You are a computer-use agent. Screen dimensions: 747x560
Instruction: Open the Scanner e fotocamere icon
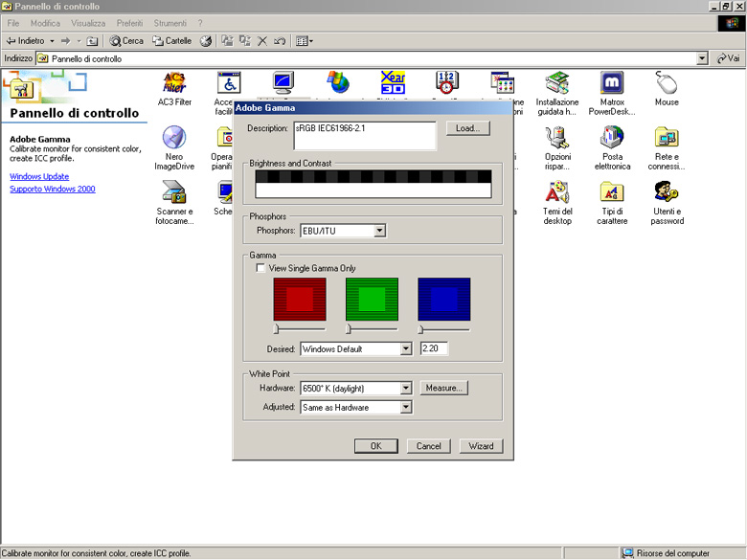(174, 202)
